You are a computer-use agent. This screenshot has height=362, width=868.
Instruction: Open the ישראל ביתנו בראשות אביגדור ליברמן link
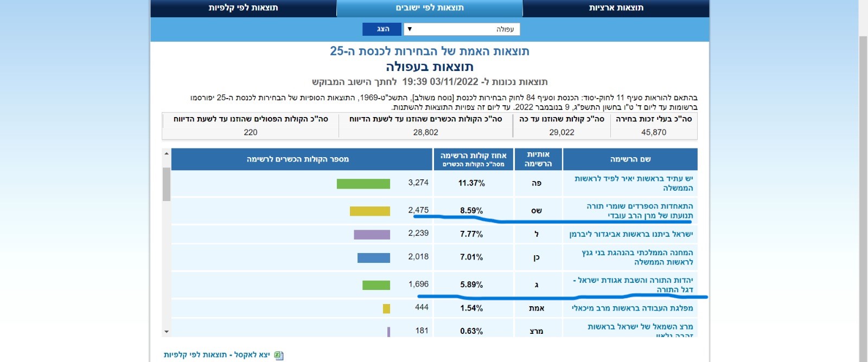631,234
